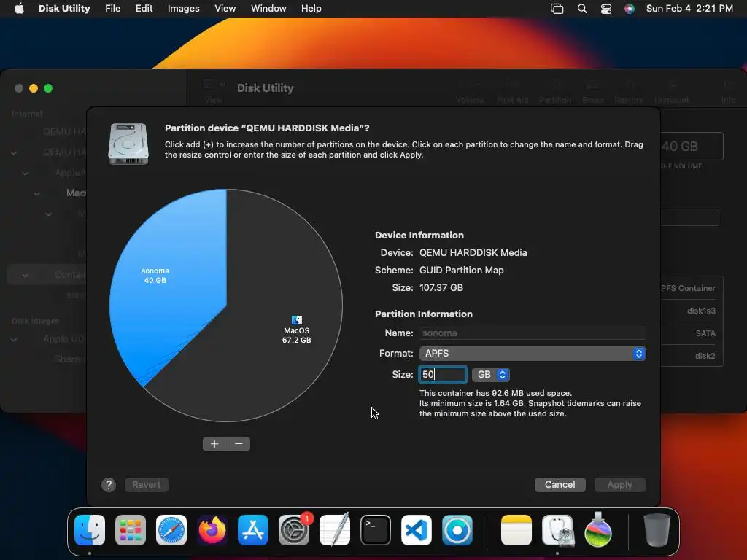Viewport: 747px width, 560px height.
Task: Click the partition Name field
Action: [x=532, y=332]
